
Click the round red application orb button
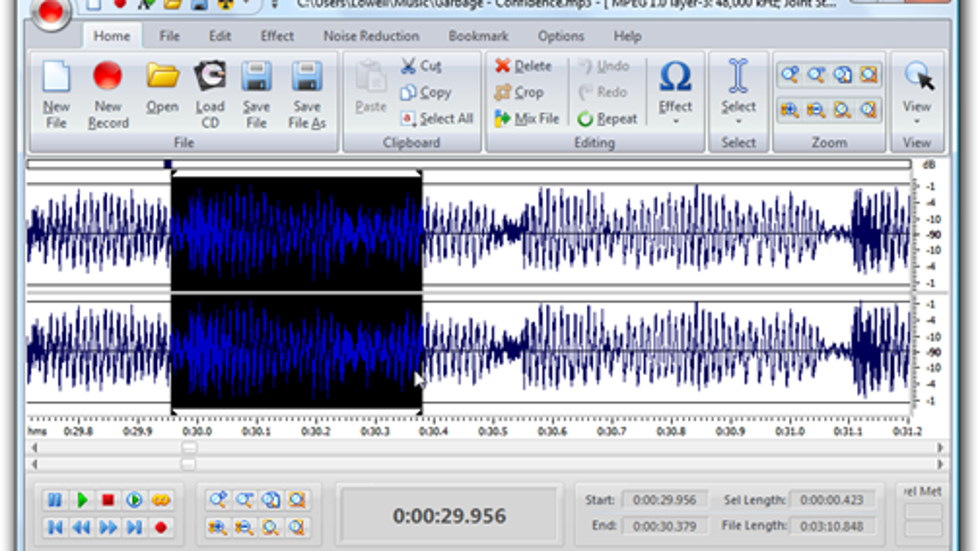tap(50, 12)
